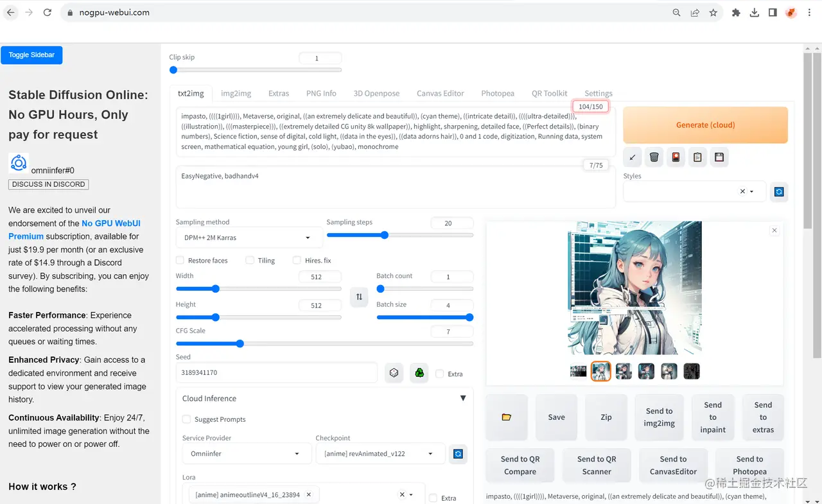Tick the Hires. fix checkbox
Image resolution: width=822 pixels, height=504 pixels.
pyautogui.click(x=297, y=260)
